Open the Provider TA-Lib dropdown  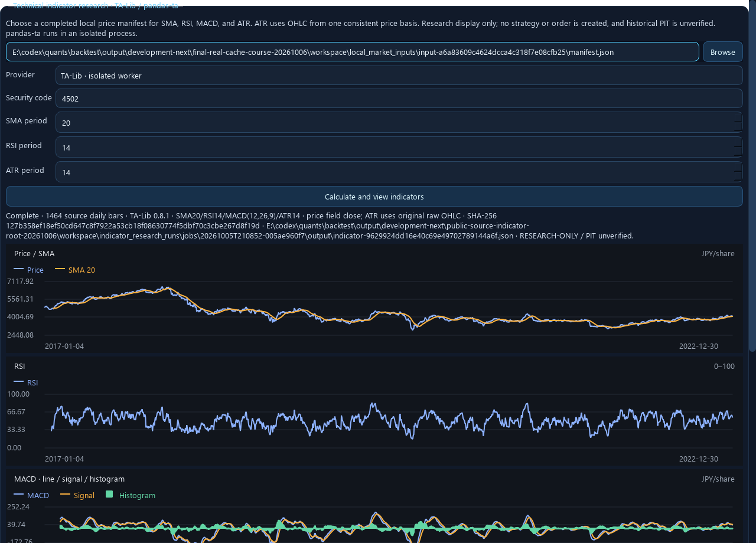tap(399, 76)
